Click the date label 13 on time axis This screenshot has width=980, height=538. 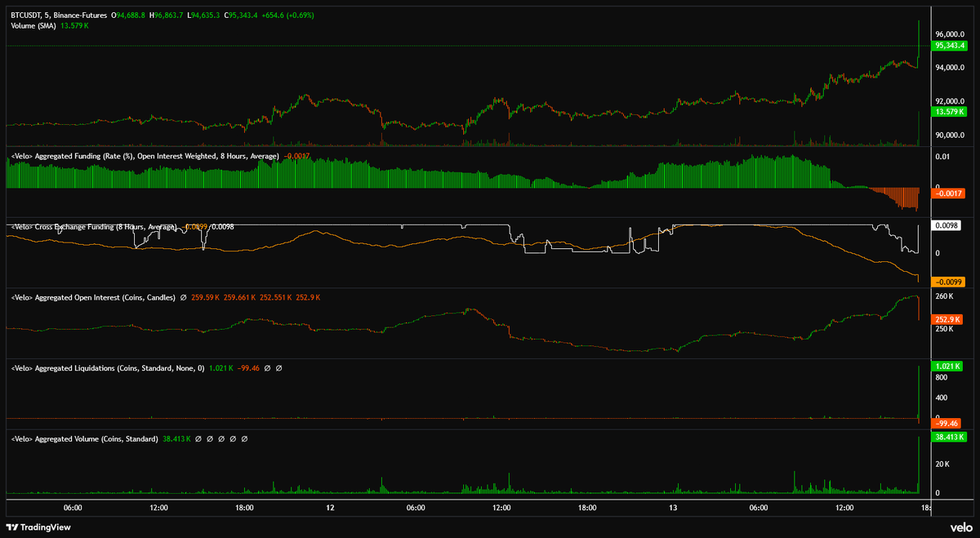674,508
